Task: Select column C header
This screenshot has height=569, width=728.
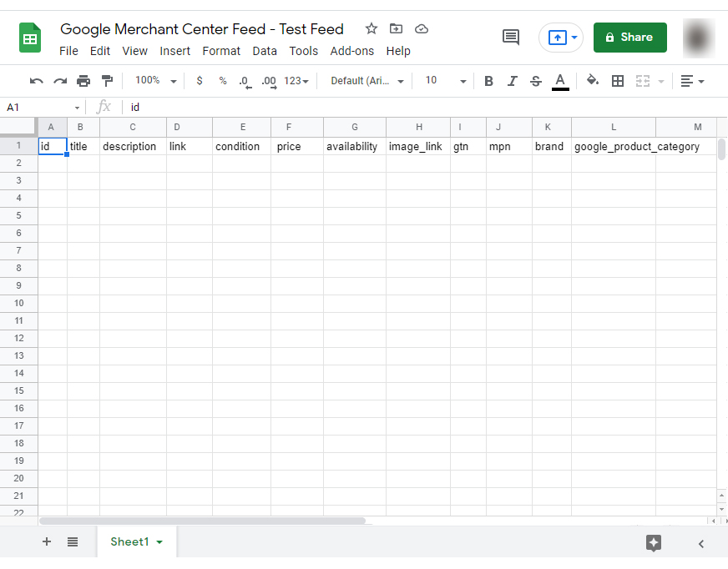Action: point(133,127)
